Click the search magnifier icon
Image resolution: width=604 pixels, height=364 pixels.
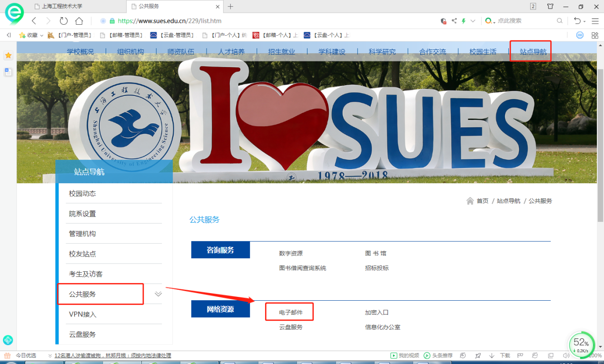tap(560, 21)
